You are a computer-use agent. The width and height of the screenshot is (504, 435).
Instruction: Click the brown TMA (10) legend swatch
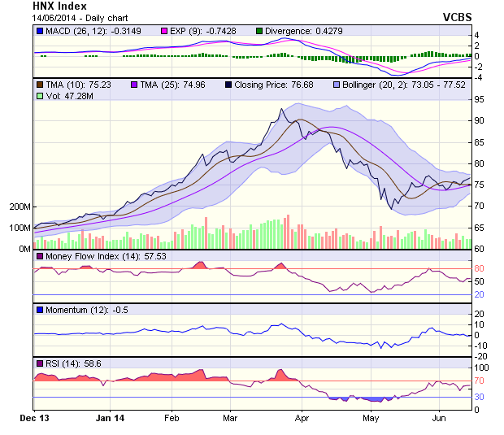pos(39,84)
